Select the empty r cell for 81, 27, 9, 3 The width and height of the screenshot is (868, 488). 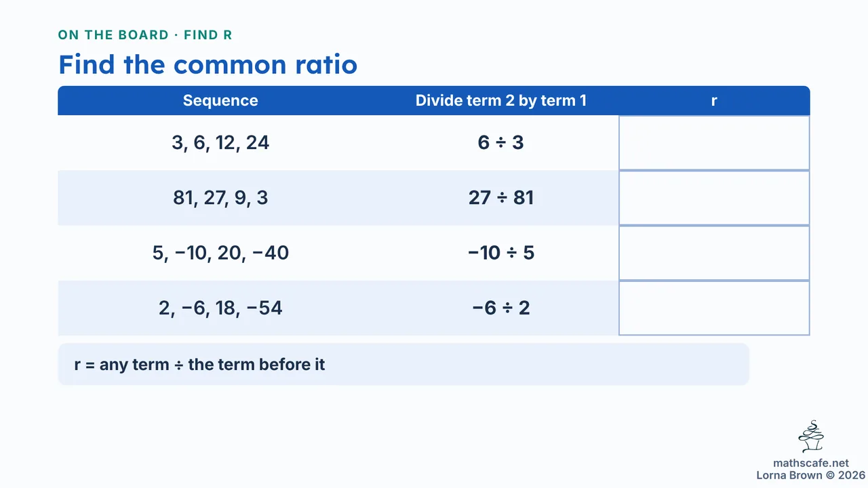point(714,198)
